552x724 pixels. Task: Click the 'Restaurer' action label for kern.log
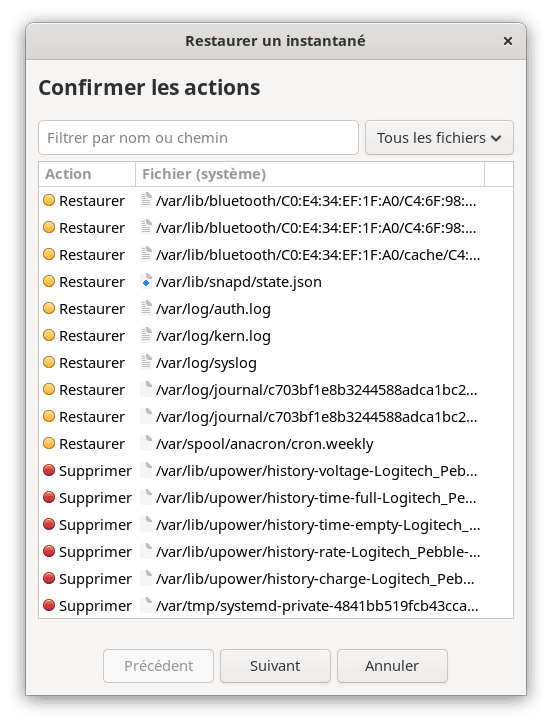point(92,336)
